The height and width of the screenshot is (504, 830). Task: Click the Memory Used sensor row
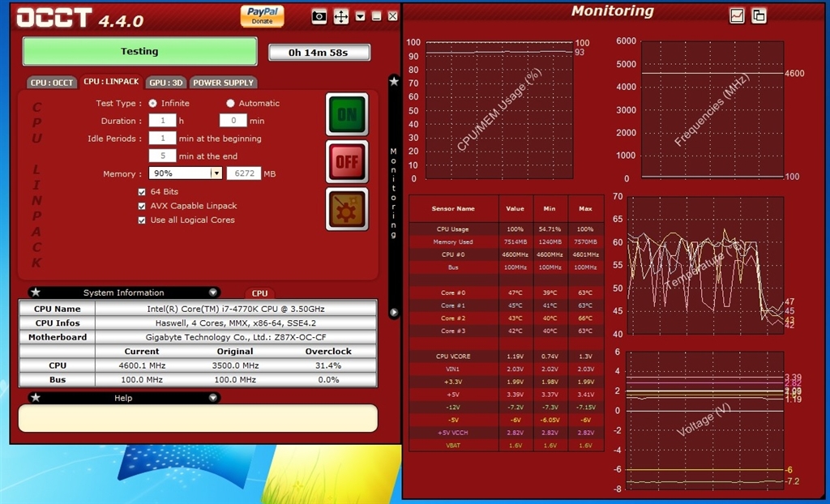(x=506, y=242)
